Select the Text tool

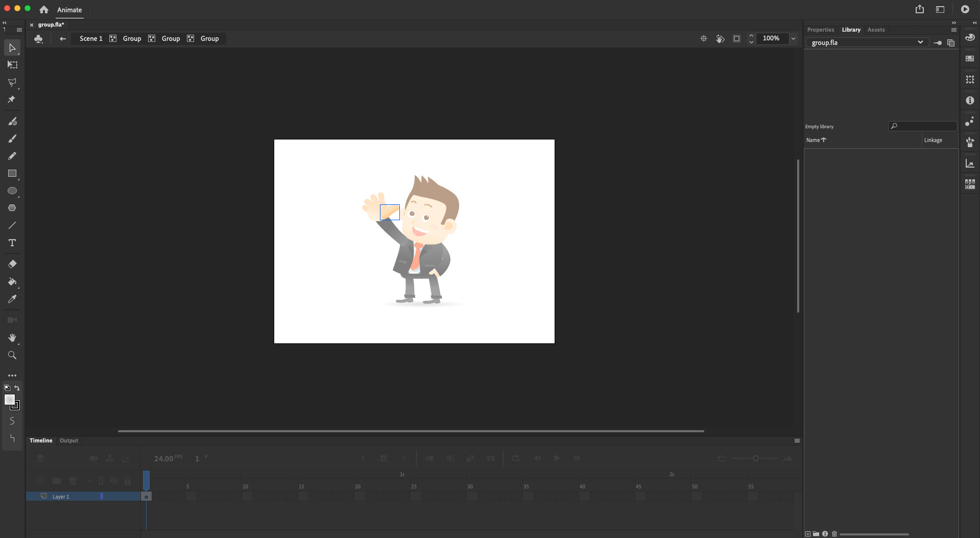(12, 243)
